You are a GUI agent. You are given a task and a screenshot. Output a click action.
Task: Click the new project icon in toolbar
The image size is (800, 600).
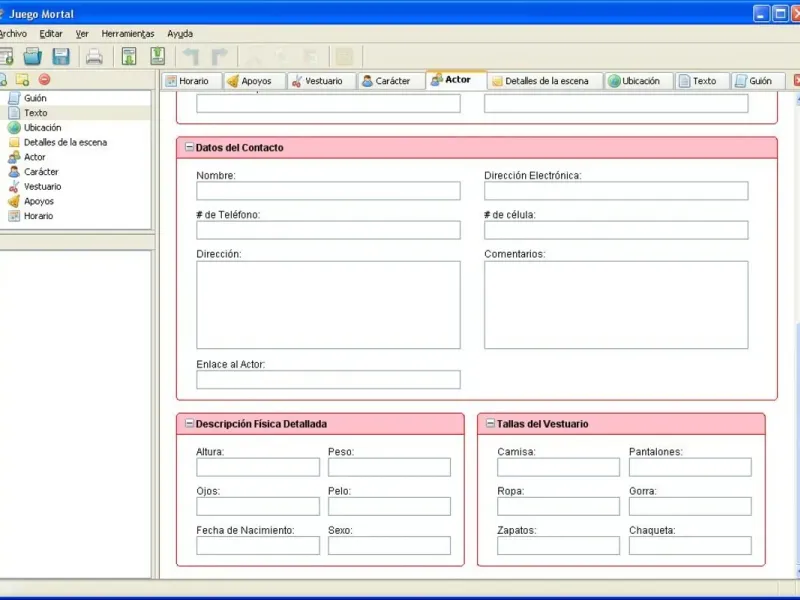6,56
